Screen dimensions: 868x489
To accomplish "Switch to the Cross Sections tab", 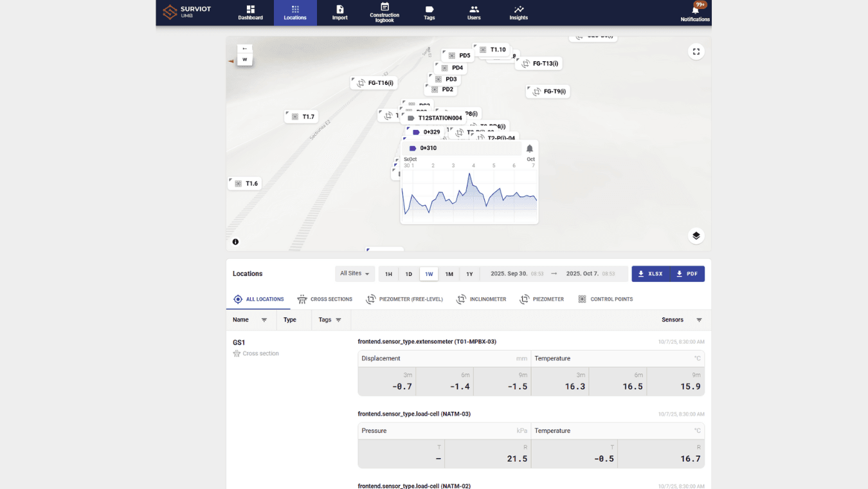I will tap(325, 299).
